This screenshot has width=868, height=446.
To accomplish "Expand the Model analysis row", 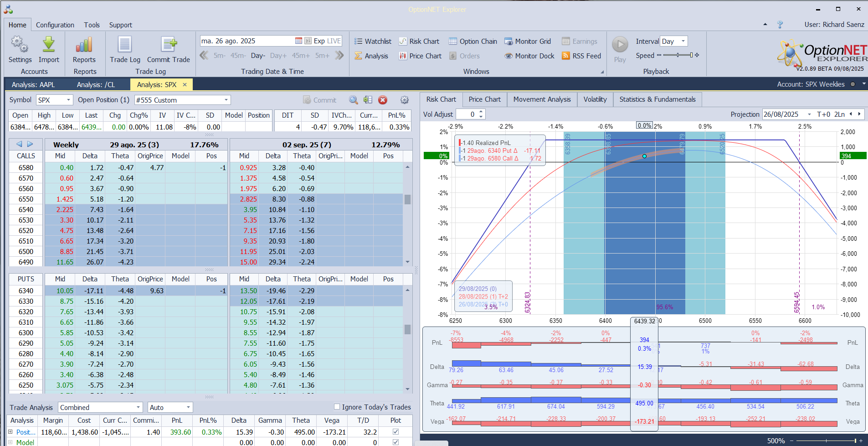I will point(10,442).
